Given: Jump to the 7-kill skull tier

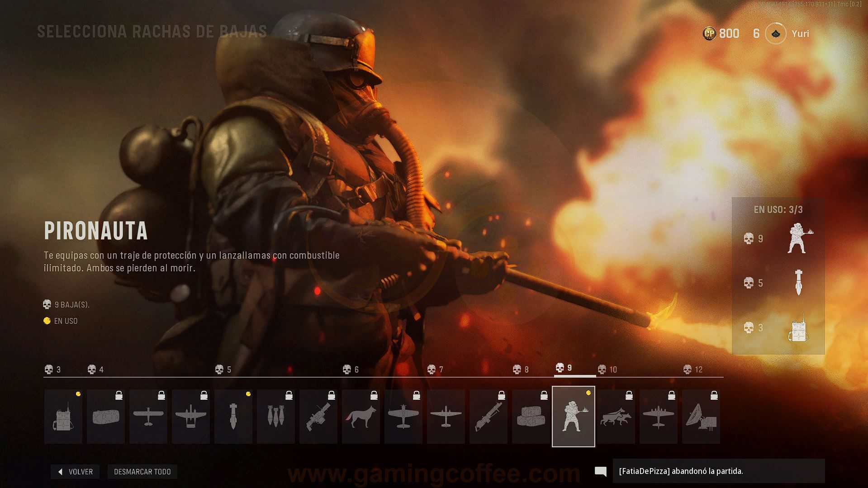Looking at the screenshot, I should pos(435,370).
